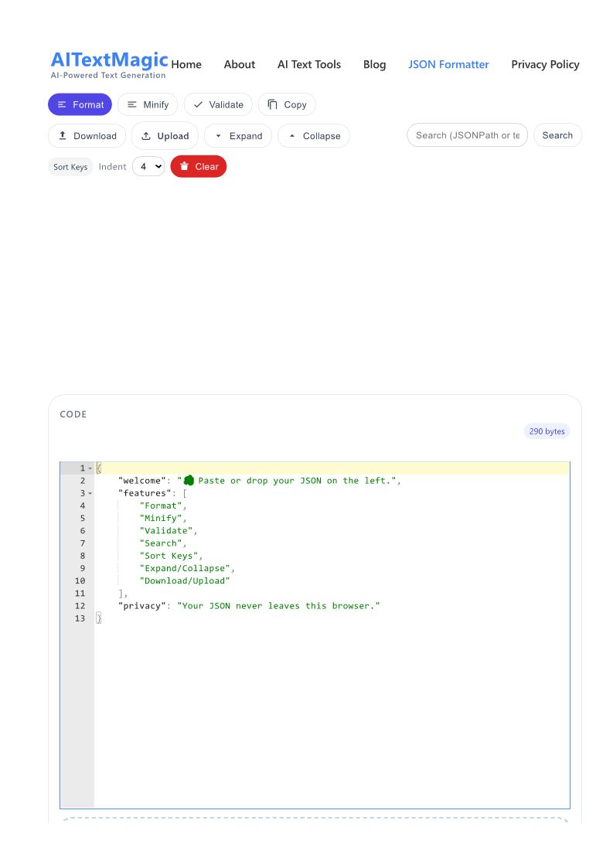Image resolution: width=613 pixels, height=868 pixels.
Task: Click the AITextMagic logo
Action: pyautogui.click(x=109, y=64)
